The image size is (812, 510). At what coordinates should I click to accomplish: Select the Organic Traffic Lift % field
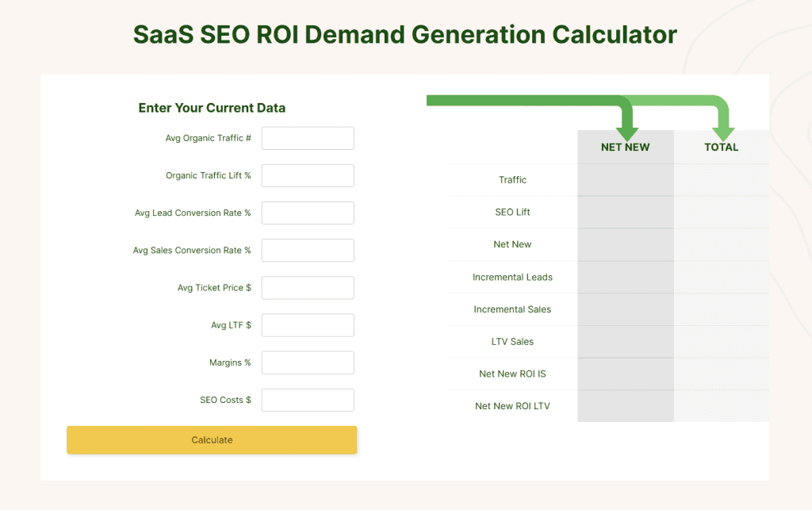pos(308,175)
